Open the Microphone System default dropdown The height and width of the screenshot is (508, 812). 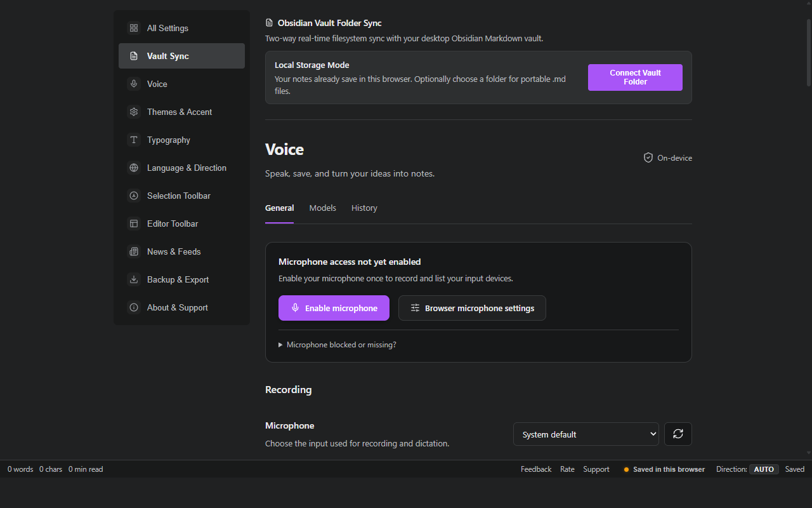coord(586,434)
